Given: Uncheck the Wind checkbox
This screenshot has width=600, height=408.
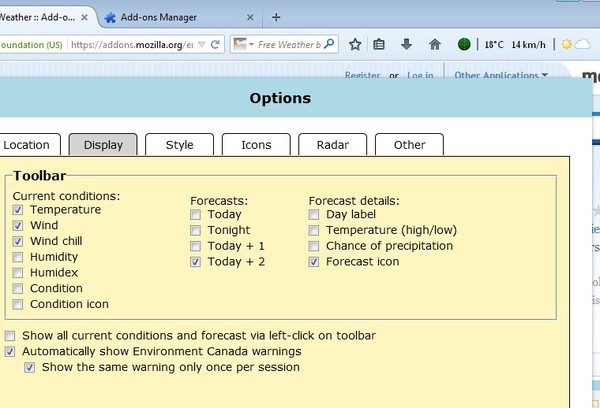Looking at the screenshot, I should [18, 225].
